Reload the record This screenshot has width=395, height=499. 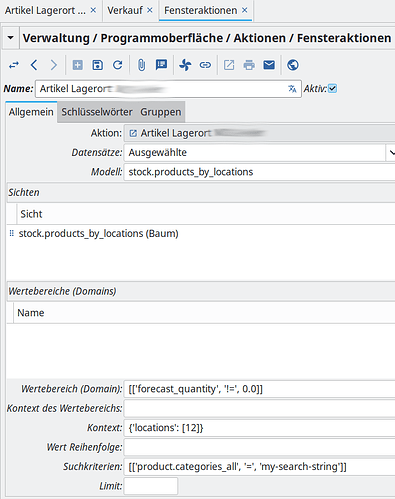(117, 65)
